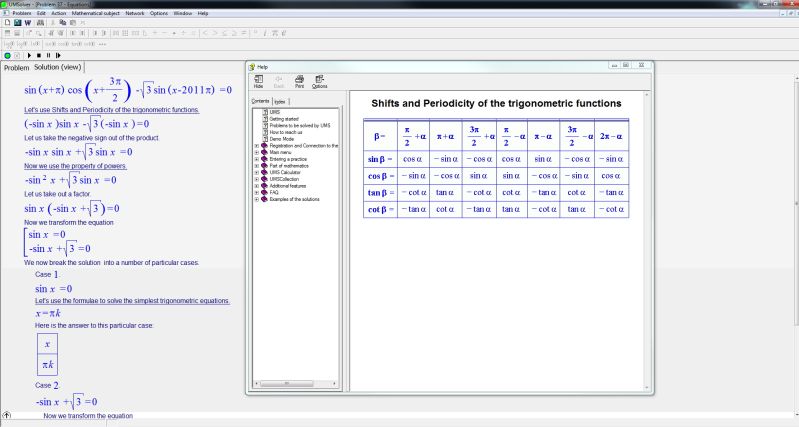Click the binoculars search icon
The width and height of the screenshot is (799, 427).
tap(40, 23)
